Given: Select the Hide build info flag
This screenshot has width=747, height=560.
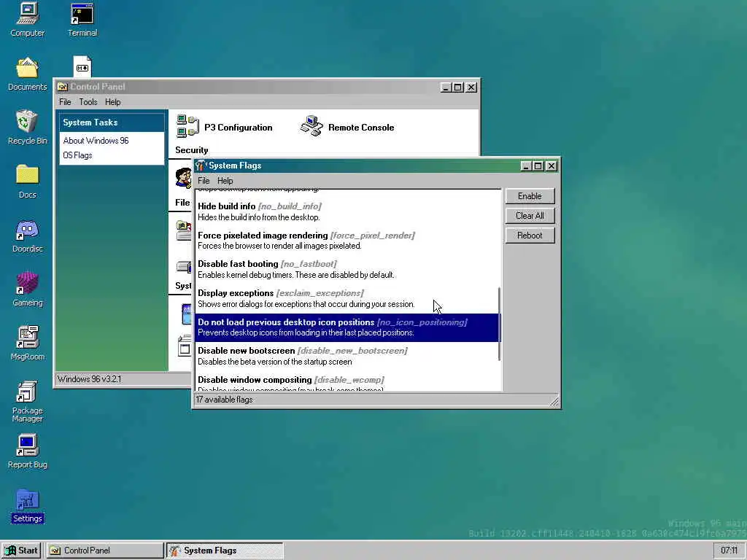Looking at the screenshot, I should (x=347, y=211).
